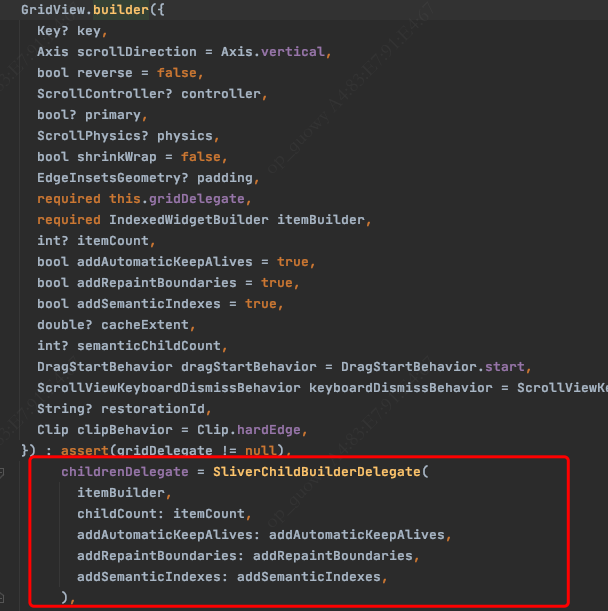This screenshot has height=611, width=608.
Task: Click the "ScrollPhysics?" type
Action: 93,136
